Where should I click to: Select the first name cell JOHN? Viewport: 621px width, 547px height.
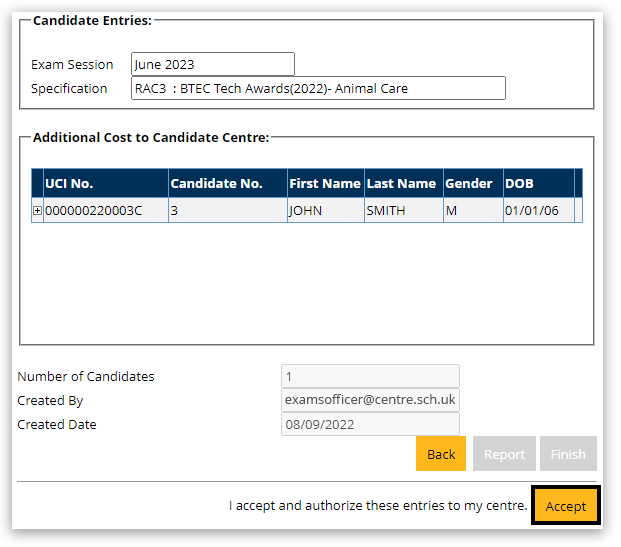click(x=324, y=211)
